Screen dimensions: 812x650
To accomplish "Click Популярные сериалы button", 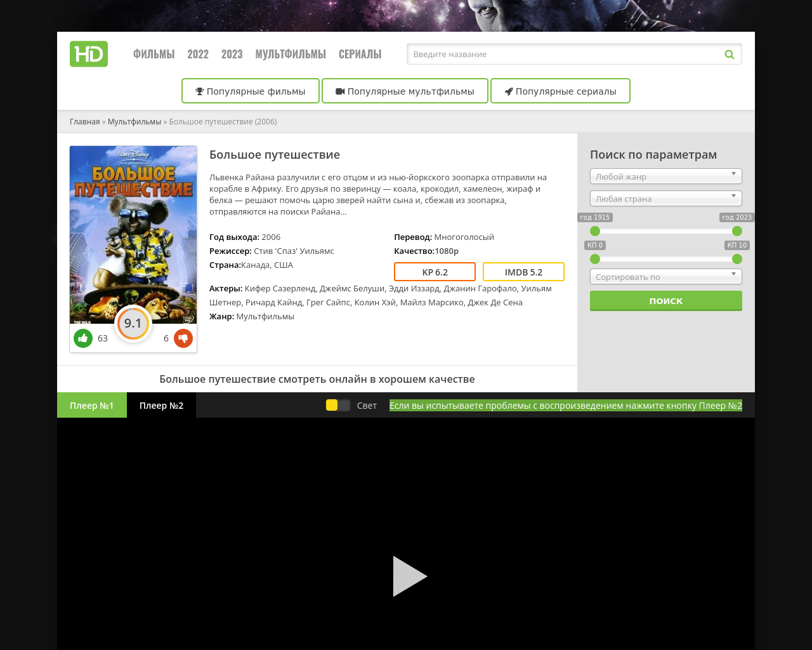I will pos(560,91).
